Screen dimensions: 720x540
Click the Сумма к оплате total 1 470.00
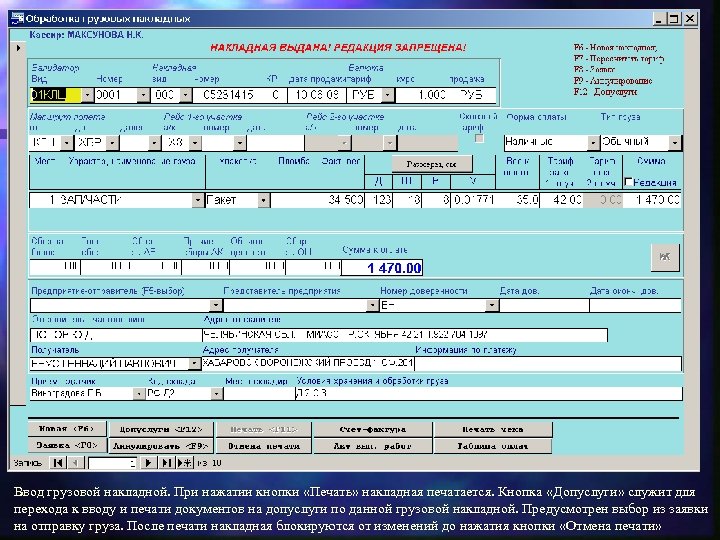[382, 268]
